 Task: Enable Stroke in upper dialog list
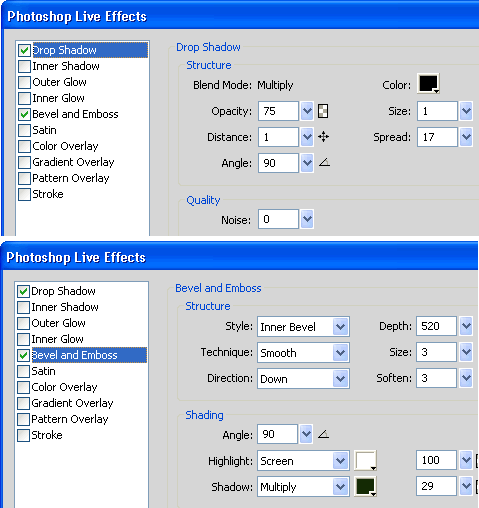pos(24,194)
